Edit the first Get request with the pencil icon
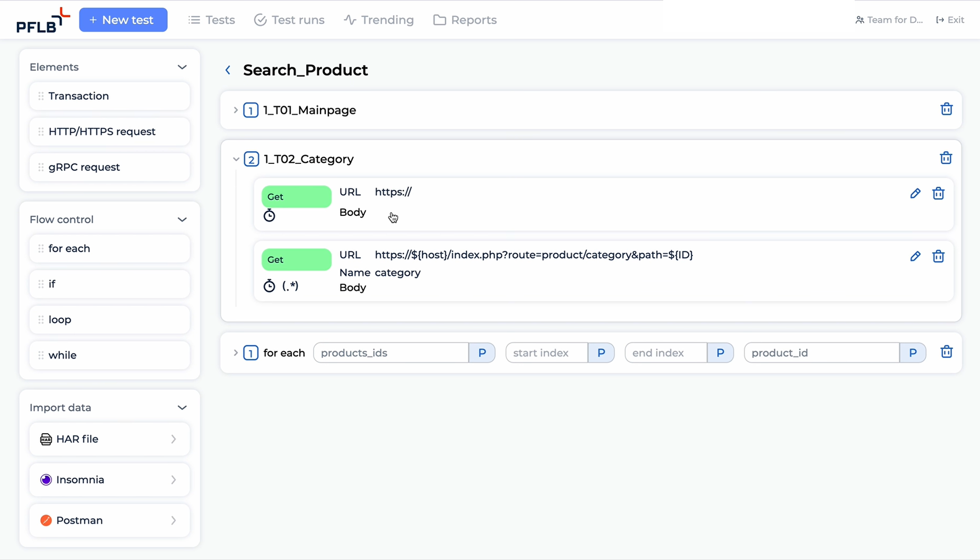The width and height of the screenshot is (980, 560). coord(915,194)
